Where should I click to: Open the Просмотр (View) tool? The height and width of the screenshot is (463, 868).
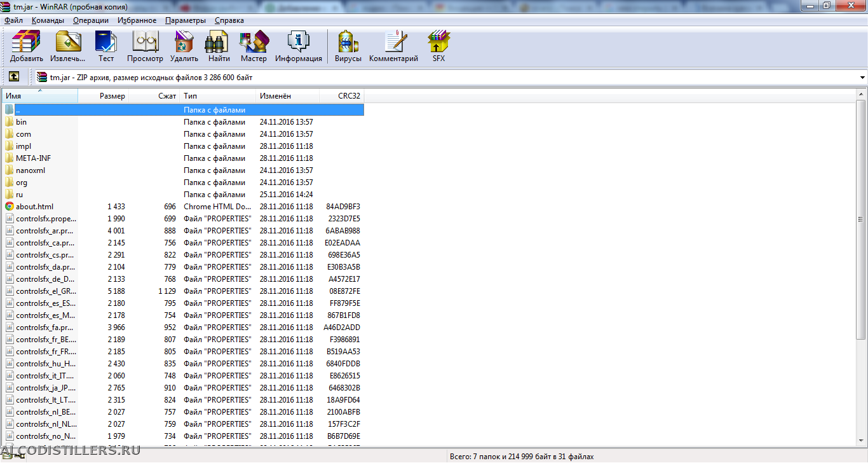pyautogui.click(x=145, y=46)
